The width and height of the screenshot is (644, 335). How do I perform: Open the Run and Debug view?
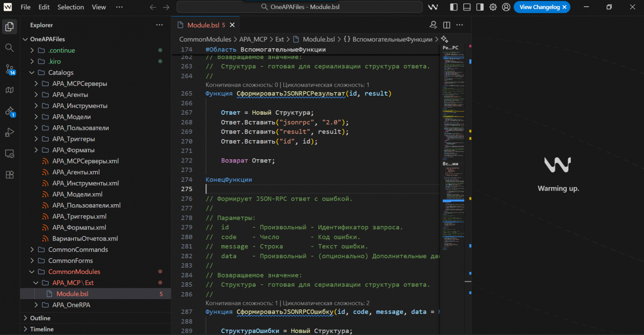coord(9,132)
